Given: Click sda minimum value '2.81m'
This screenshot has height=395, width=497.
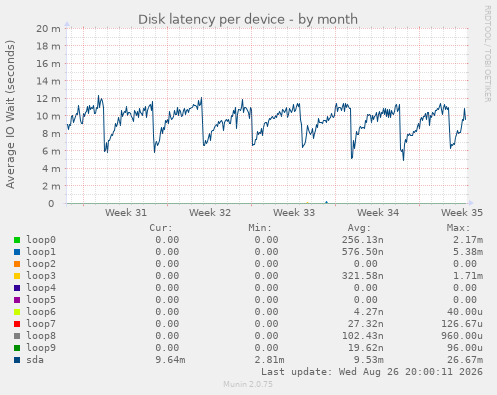Looking at the screenshot, I should [x=269, y=360].
